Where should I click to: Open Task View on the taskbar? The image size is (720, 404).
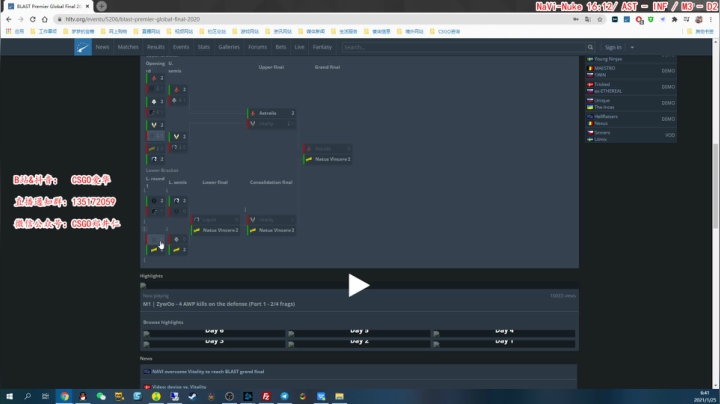pyautogui.click(x=45, y=396)
